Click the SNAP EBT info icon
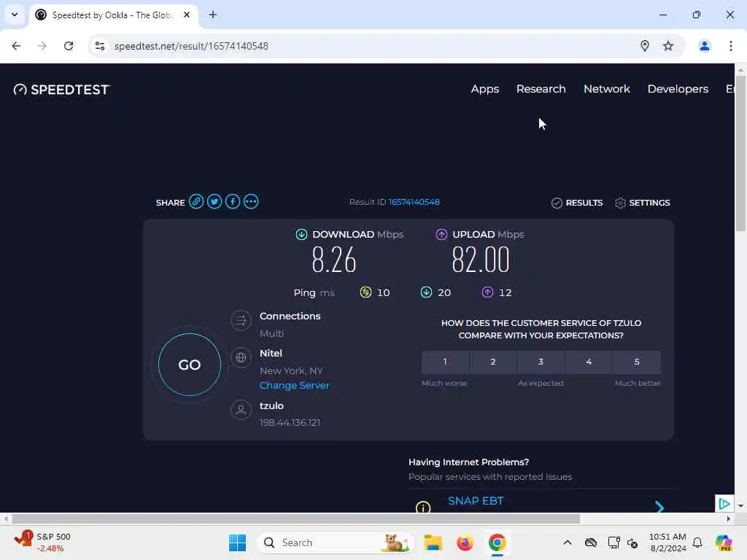Image resolution: width=747 pixels, height=560 pixels. [423, 507]
